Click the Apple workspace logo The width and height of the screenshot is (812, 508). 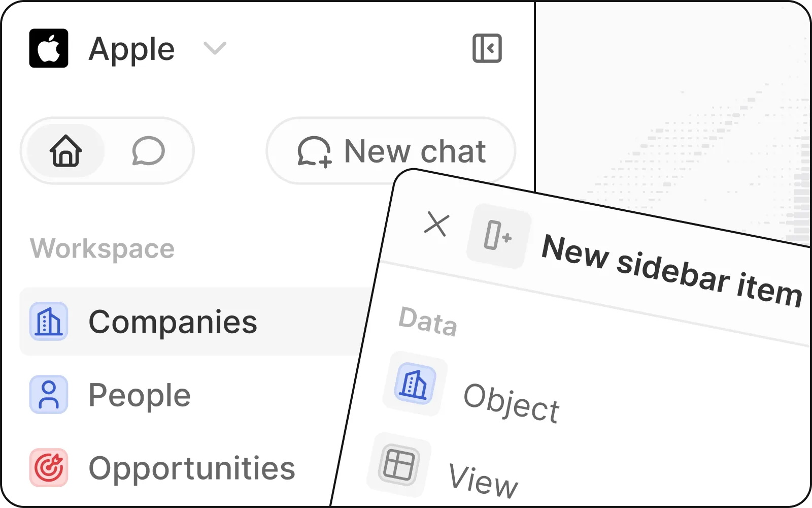49,49
